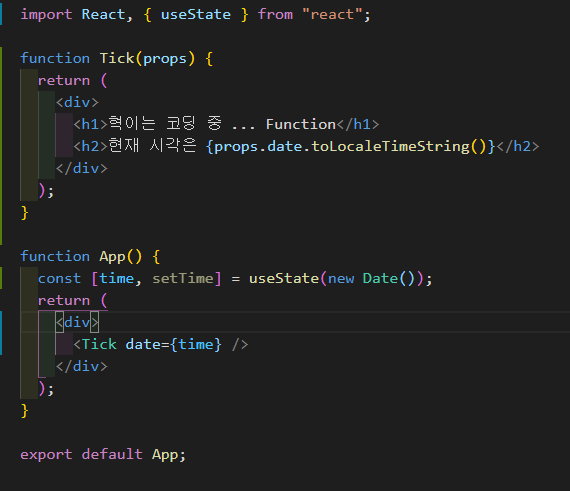This screenshot has height=491, width=570.
Task: Click 'toLocaleTimeString' method call
Action: point(391,146)
